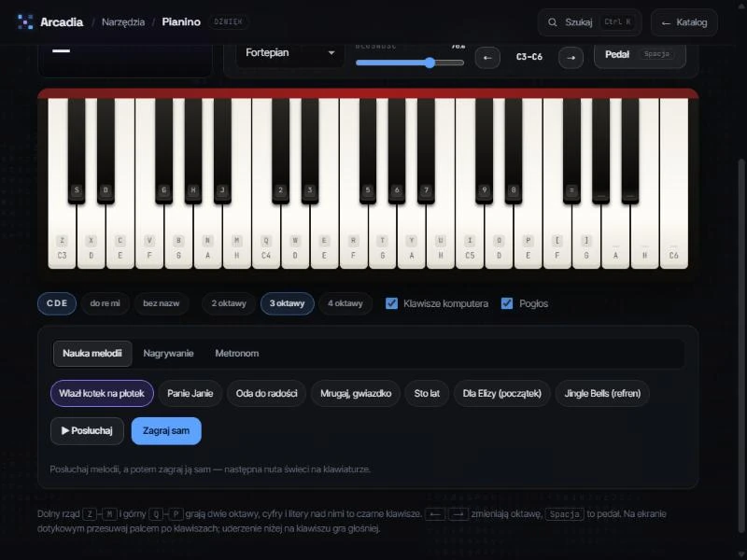Select the melody Jingle Bells (refren)
The width and height of the screenshot is (747, 560).
[x=602, y=394]
